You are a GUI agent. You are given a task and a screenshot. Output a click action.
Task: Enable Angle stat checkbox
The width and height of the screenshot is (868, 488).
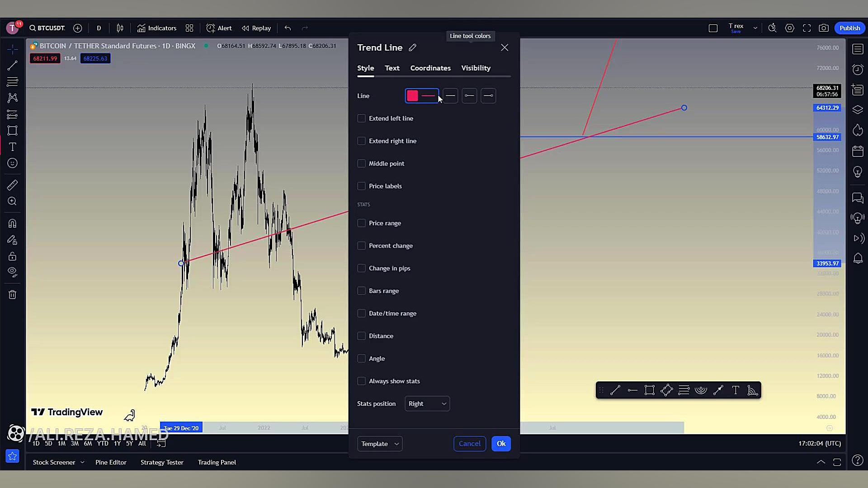(x=361, y=359)
